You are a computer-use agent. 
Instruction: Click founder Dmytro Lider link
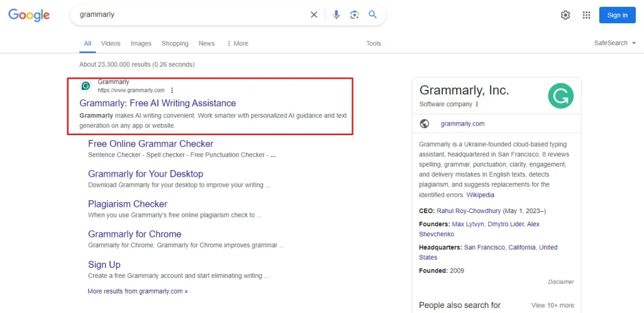pyautogui.click(x=505, y=224)
